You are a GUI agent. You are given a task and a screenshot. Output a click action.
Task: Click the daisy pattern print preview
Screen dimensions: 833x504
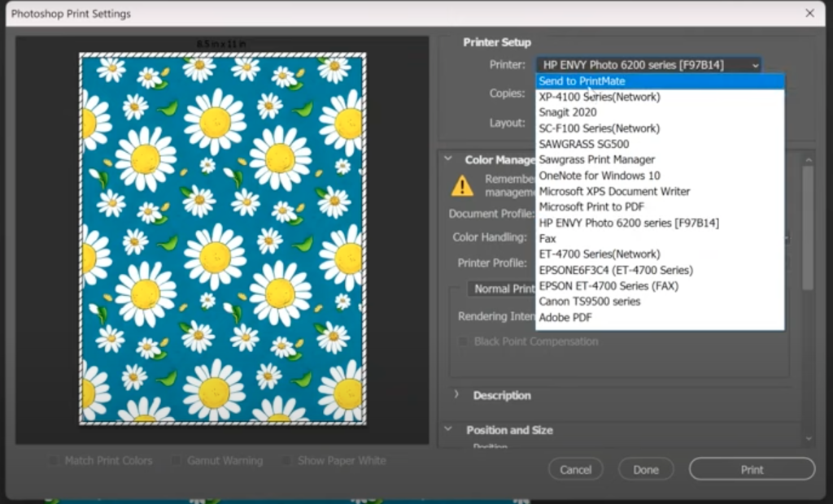(220, 240)
